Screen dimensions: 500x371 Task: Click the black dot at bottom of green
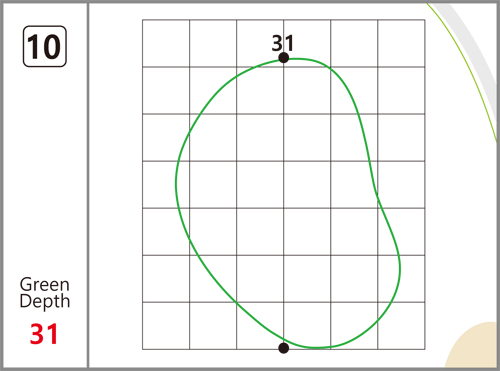point(283,348)
